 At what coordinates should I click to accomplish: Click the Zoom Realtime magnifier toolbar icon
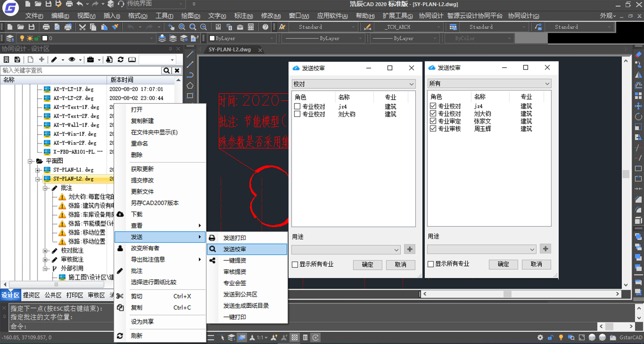[x=182, y=27]
